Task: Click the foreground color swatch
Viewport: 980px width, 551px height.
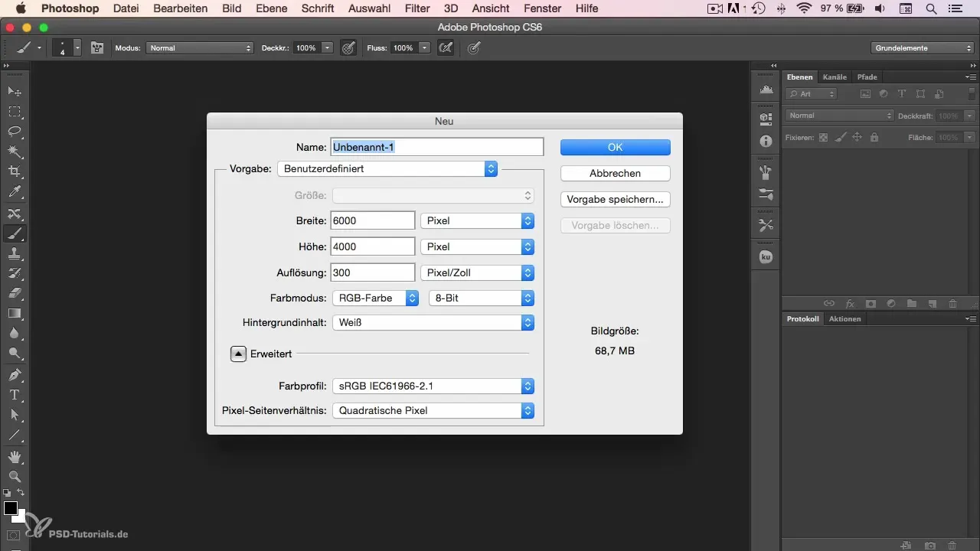Action: tap(10, 508)
